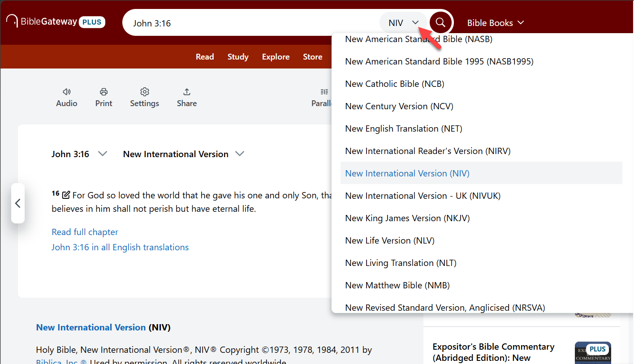This screenshot has width=634, height=364.
Task: Click the magnifier search button
Action: pyautogui.click(x=440, y=22)
